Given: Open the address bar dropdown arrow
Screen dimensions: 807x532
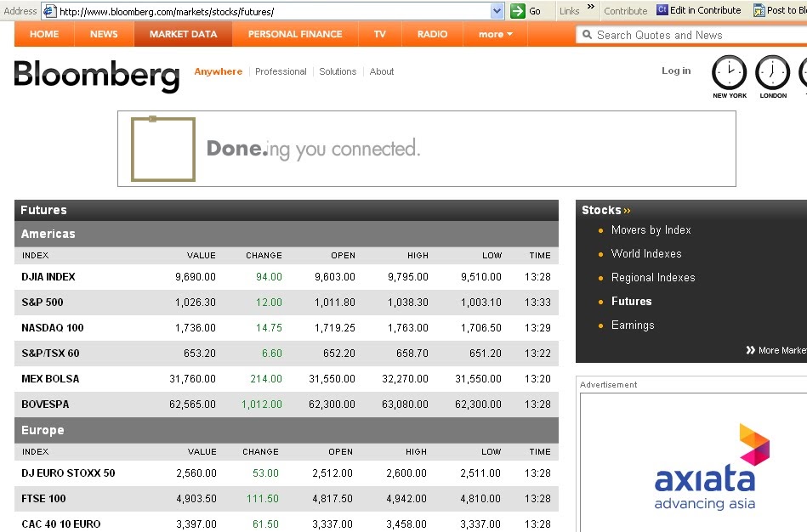Looking at the screenshot, I should 497,11.
